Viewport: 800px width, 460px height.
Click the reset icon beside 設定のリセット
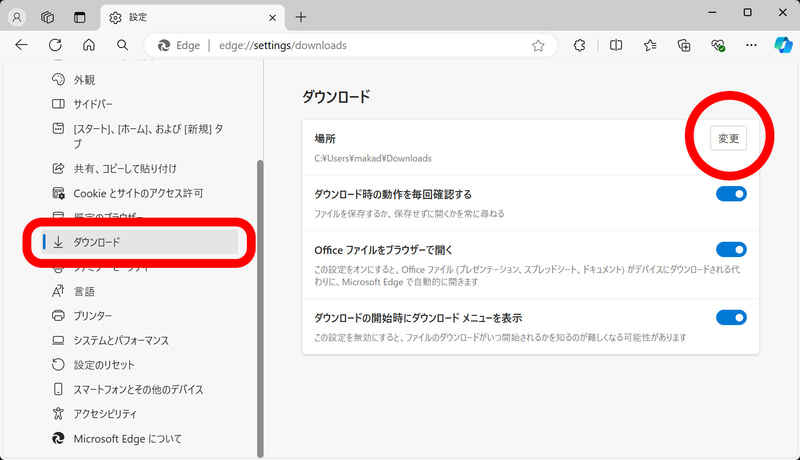pyautogui.click(x=58, y=365)
